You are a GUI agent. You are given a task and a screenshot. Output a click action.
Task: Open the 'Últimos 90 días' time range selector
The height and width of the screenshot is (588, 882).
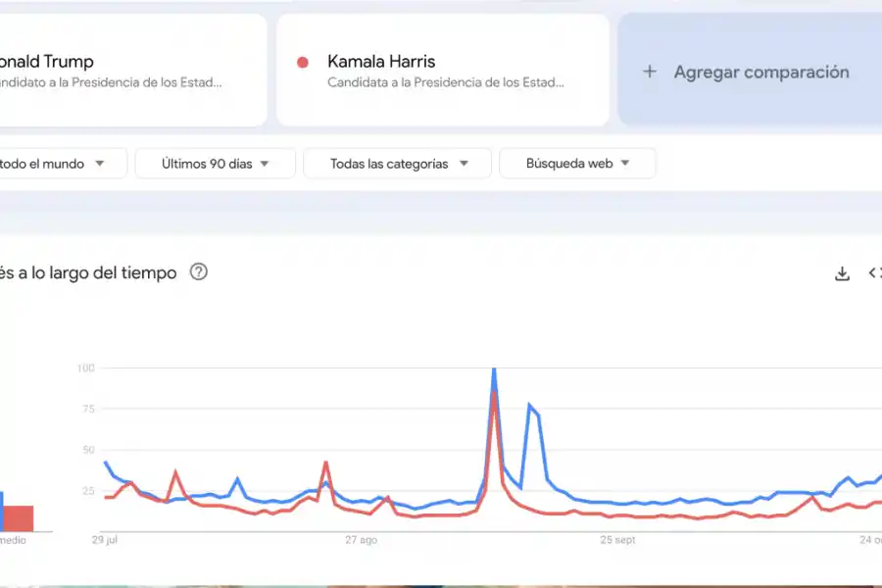215,163
